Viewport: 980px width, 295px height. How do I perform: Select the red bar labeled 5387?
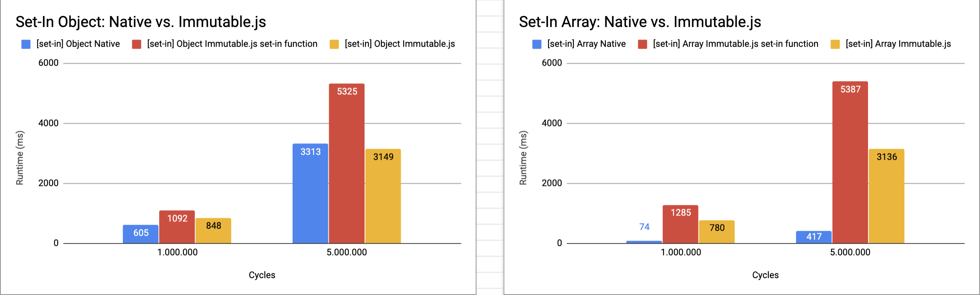pyautogui.click(x=850, y=162)
